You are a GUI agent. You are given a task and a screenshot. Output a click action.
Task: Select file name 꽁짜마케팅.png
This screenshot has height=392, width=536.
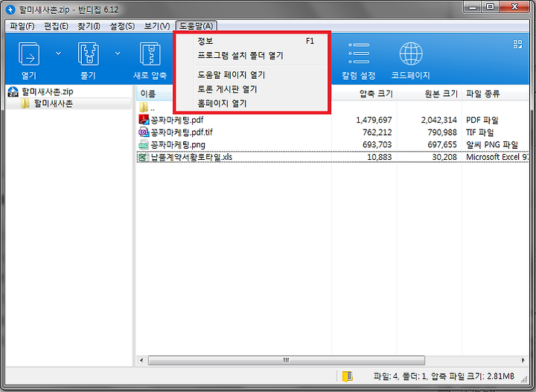click(x=178, y=145)
